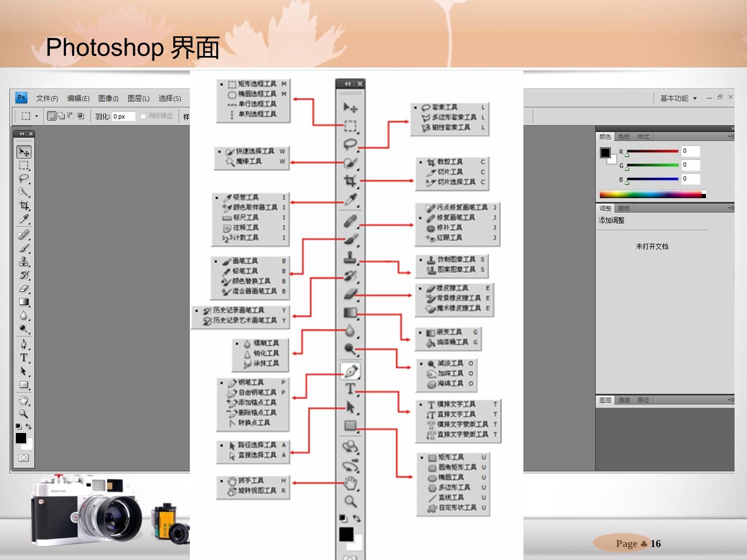The width and height of the screenshot is (747, 560).
Task: Toggle Quick Mask mode at toolbox bottom
Action: pos(24,458)
